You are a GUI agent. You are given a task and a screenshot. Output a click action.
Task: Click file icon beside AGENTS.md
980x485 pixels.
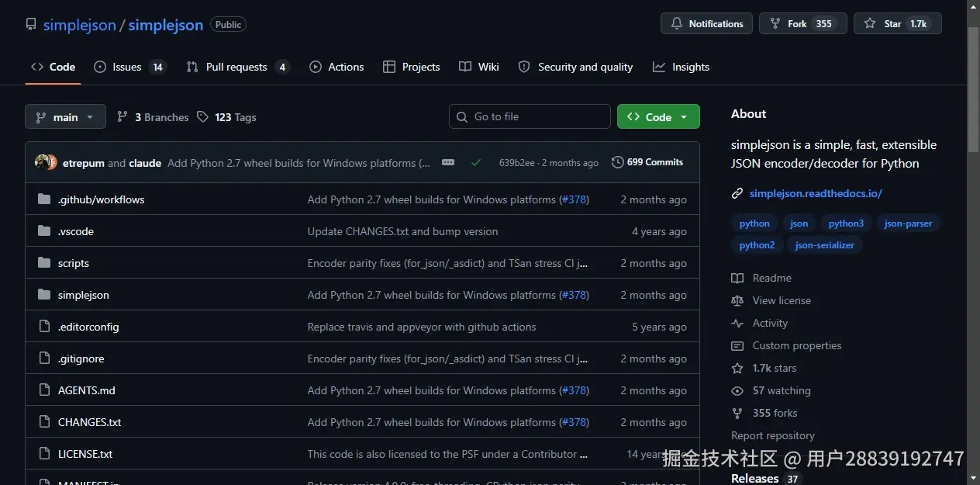point(44,390)
